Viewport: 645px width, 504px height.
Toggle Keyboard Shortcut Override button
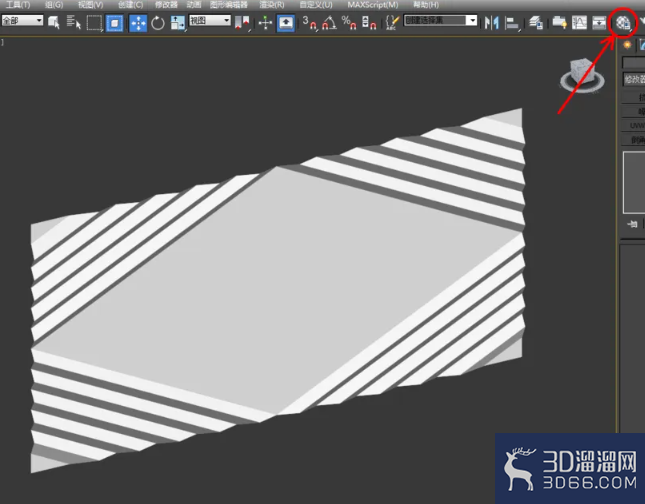(x=285, y=23)
